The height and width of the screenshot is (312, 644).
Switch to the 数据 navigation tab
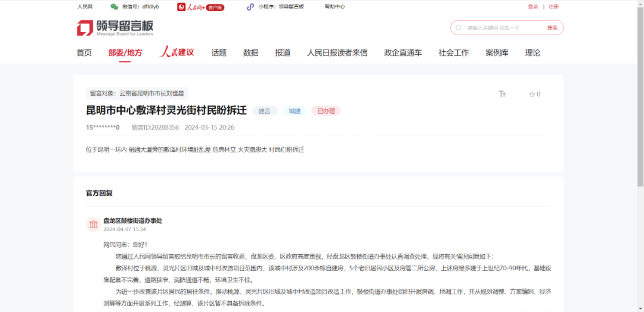pyautogui.click(x=250, y=52)
